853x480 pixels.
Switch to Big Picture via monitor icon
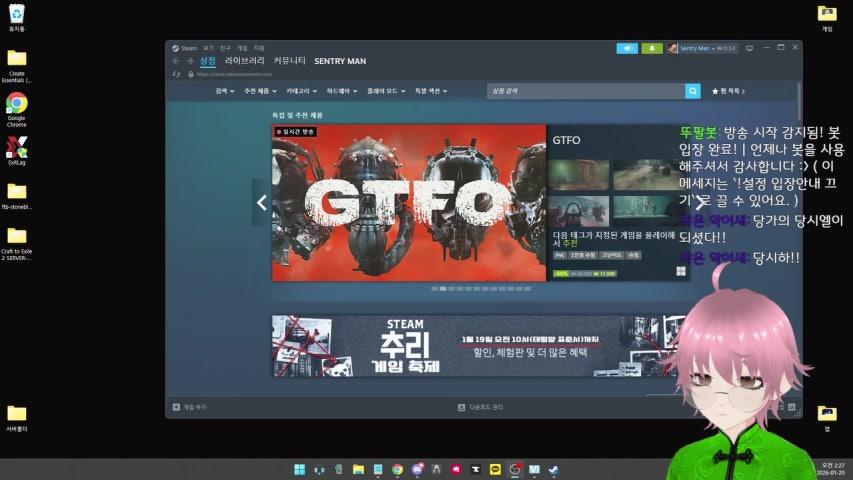(749, 48)
